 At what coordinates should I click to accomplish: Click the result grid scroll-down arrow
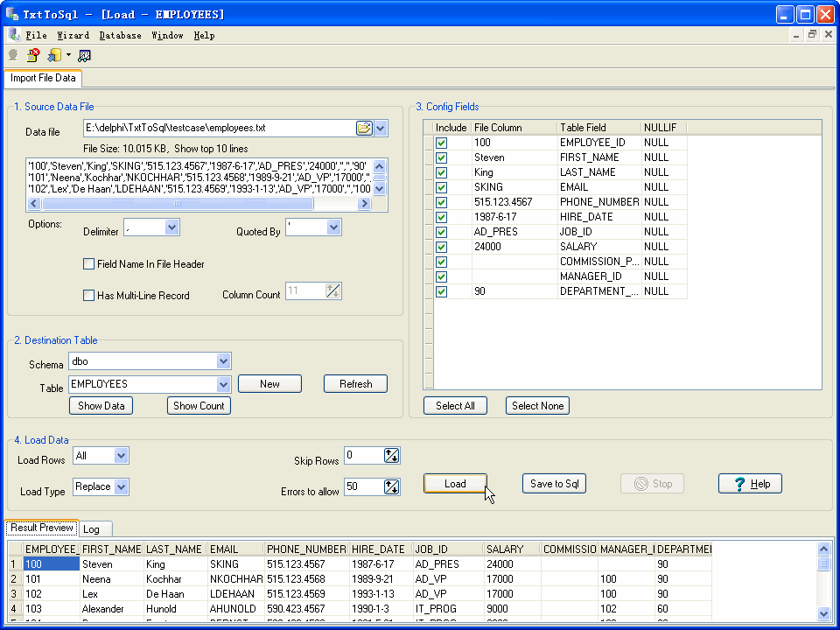[824, 614]
